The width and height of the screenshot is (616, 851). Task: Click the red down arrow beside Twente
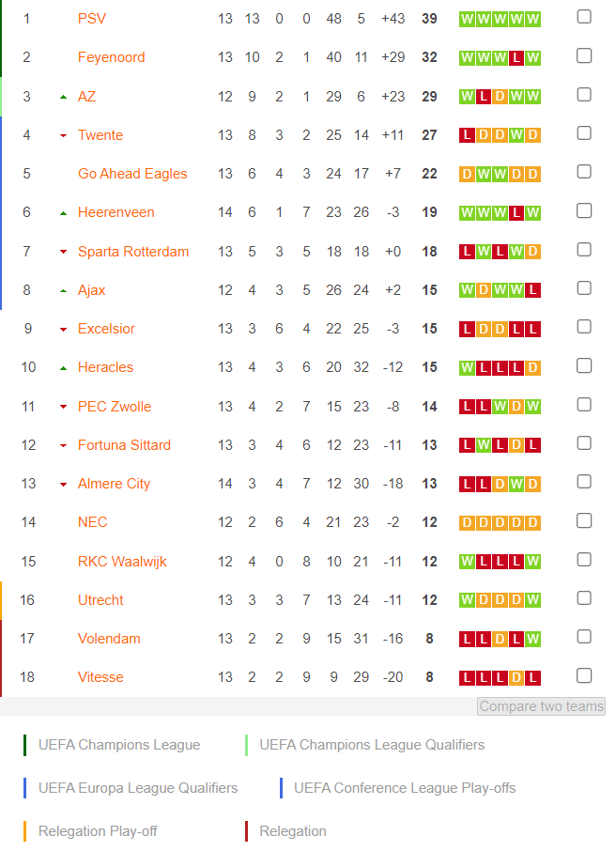click(64, 135)
